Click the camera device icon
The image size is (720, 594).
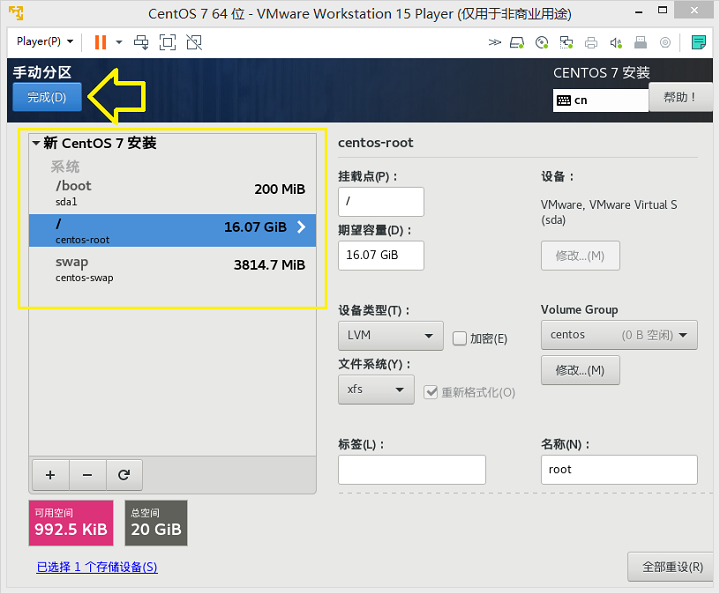(665, 43)
